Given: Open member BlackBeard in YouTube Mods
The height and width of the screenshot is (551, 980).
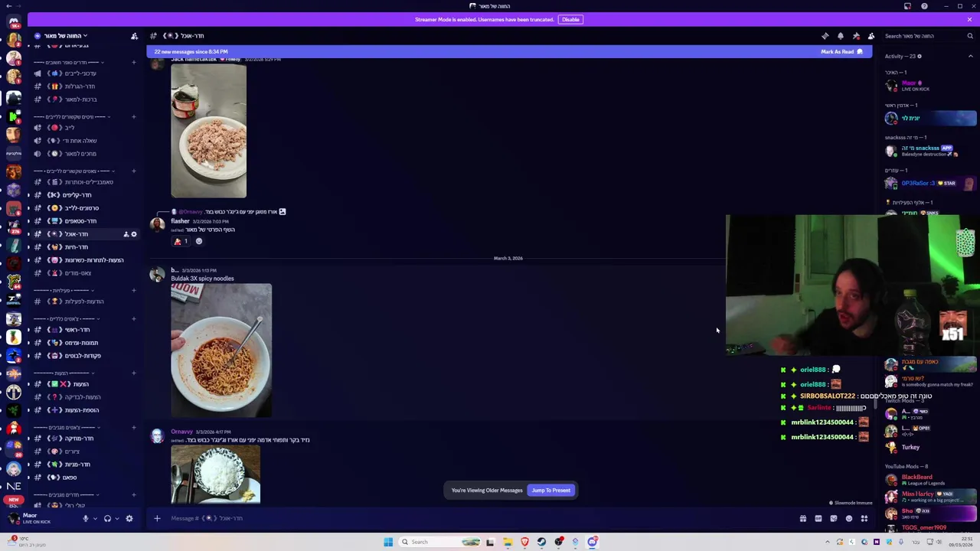Looking at the screenshot, I should (930, 480).
